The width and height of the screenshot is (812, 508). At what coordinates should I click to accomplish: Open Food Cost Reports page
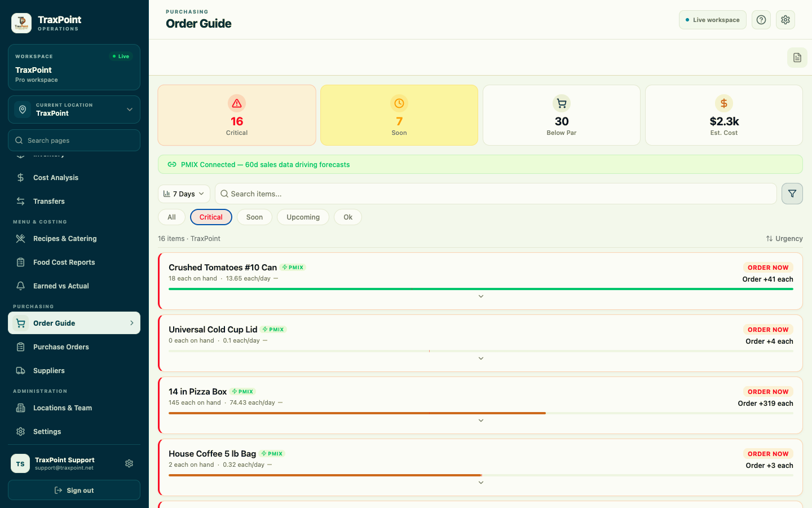click(x=74, y=262)
